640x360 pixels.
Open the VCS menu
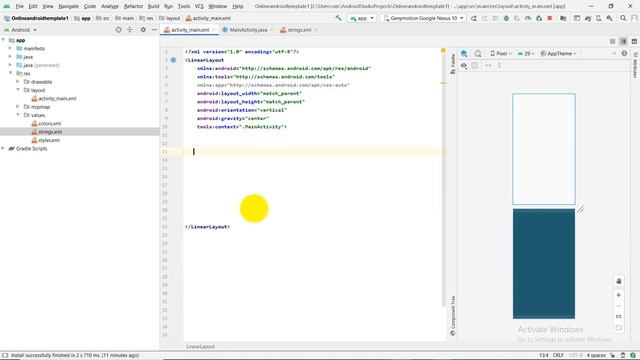199,6
